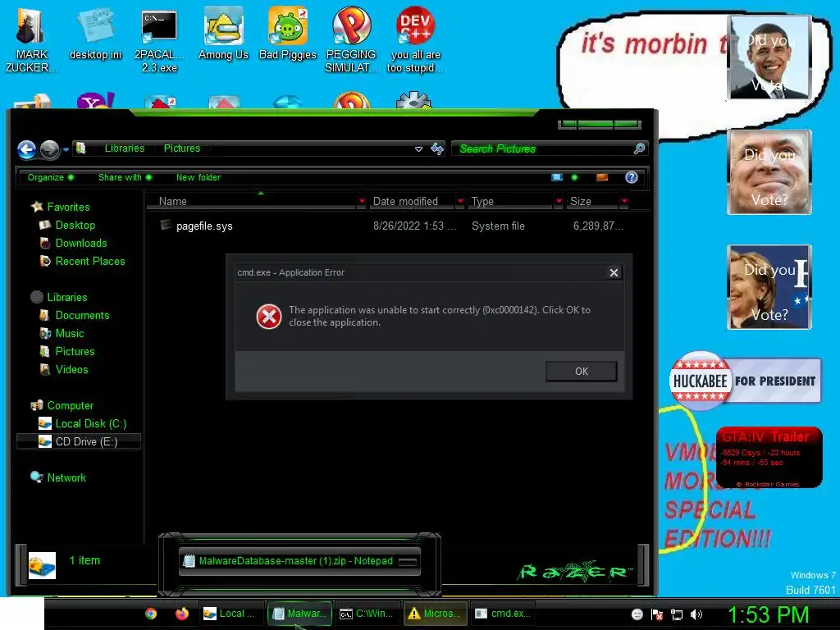Screen dimensions: 840x630
Task: Open the Music library
Action: tap(70, 333)
